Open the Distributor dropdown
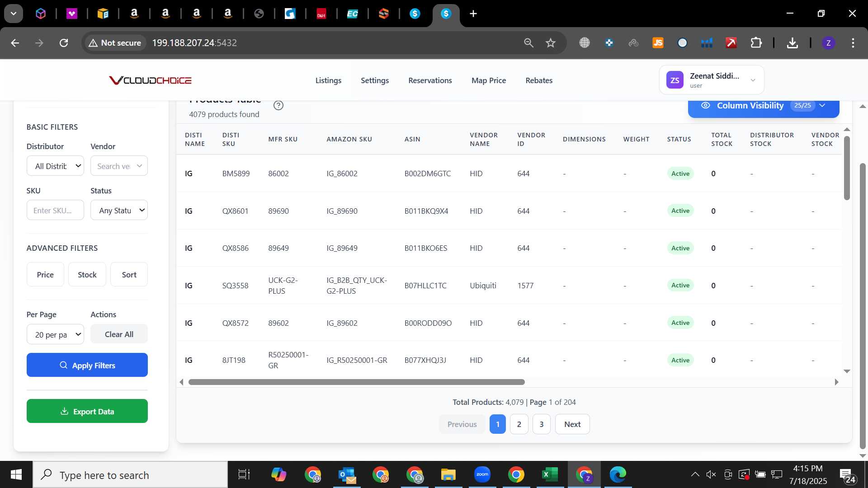The height and width of the screenshot is (488, 868). [x=55, y=166]
